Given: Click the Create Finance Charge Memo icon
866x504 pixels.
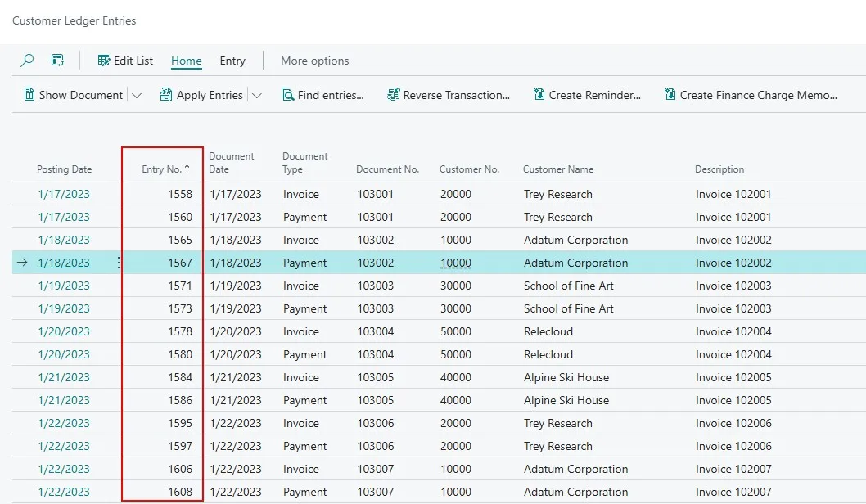Looking at the screenshot, I should pos(670,94).
